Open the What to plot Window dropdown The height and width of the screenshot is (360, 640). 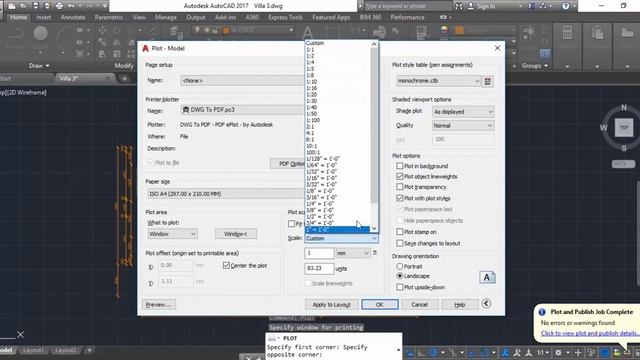pos(173,234)
